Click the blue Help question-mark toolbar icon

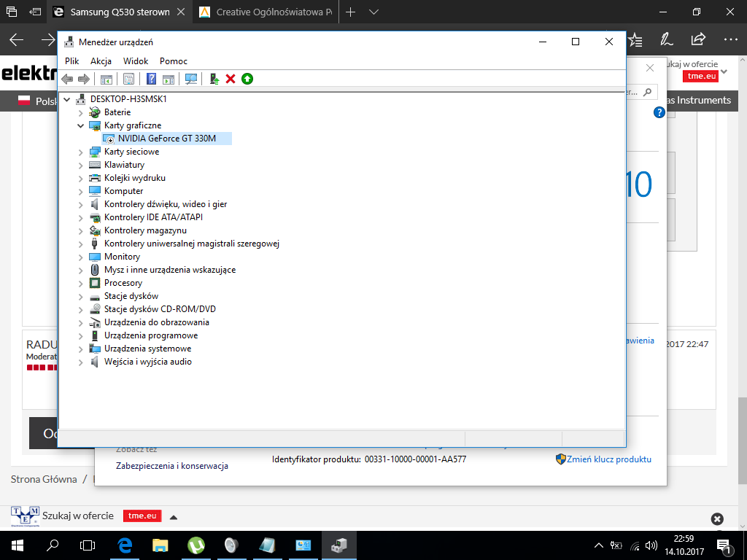[151, 79]
